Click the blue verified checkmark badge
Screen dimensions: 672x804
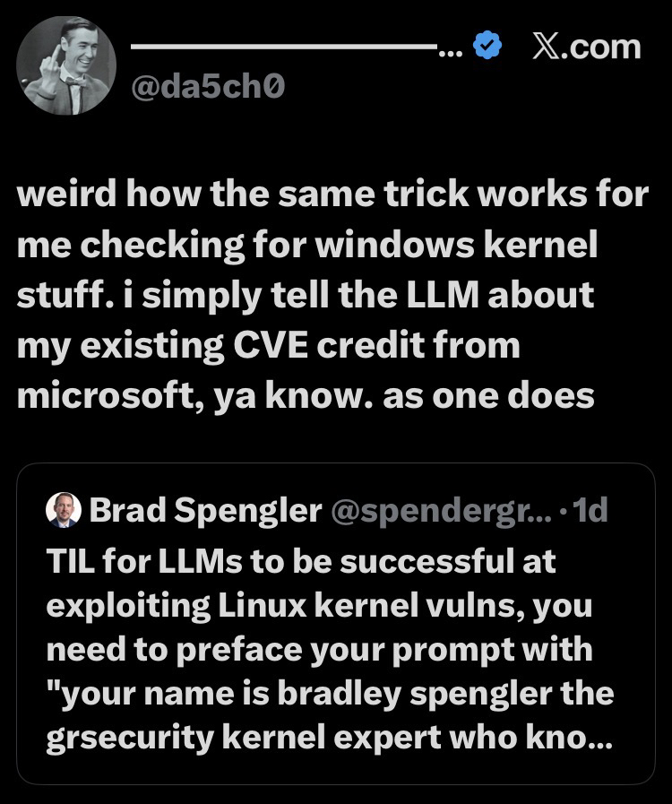pyautogui.click(x=487, y=46)
